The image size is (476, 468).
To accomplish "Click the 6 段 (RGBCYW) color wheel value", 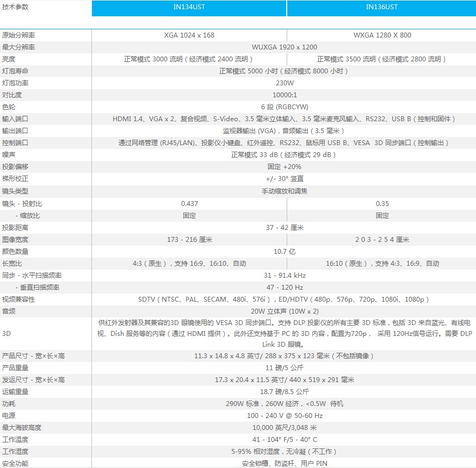I will [285, 107].
